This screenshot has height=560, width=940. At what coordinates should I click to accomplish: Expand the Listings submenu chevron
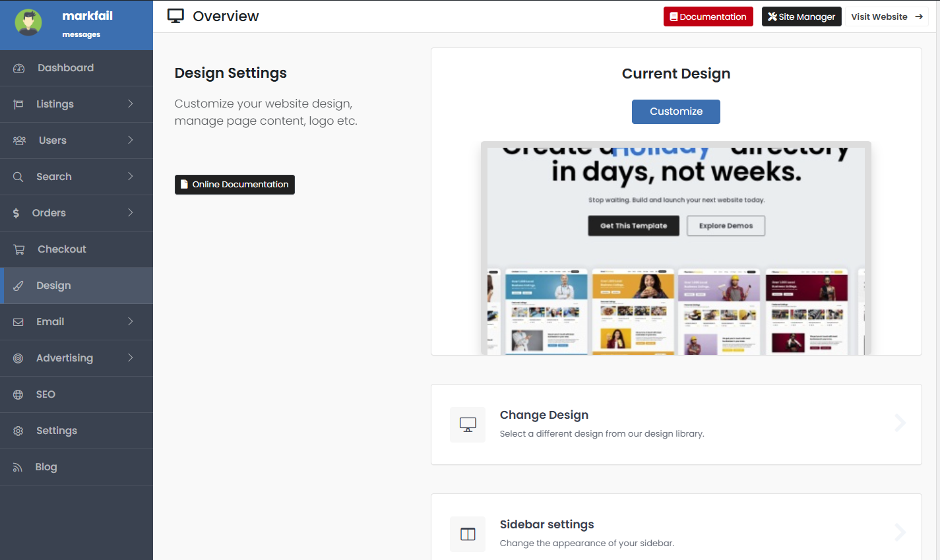(131, 104)
